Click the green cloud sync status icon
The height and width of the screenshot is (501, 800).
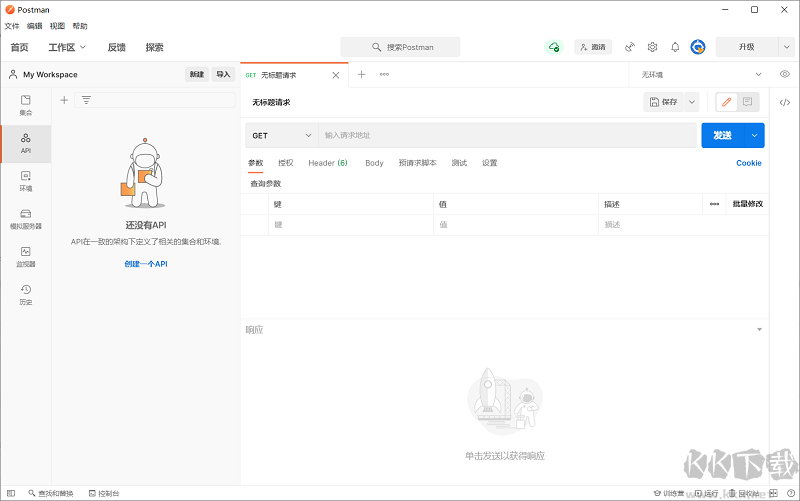[x=554, y=47]
